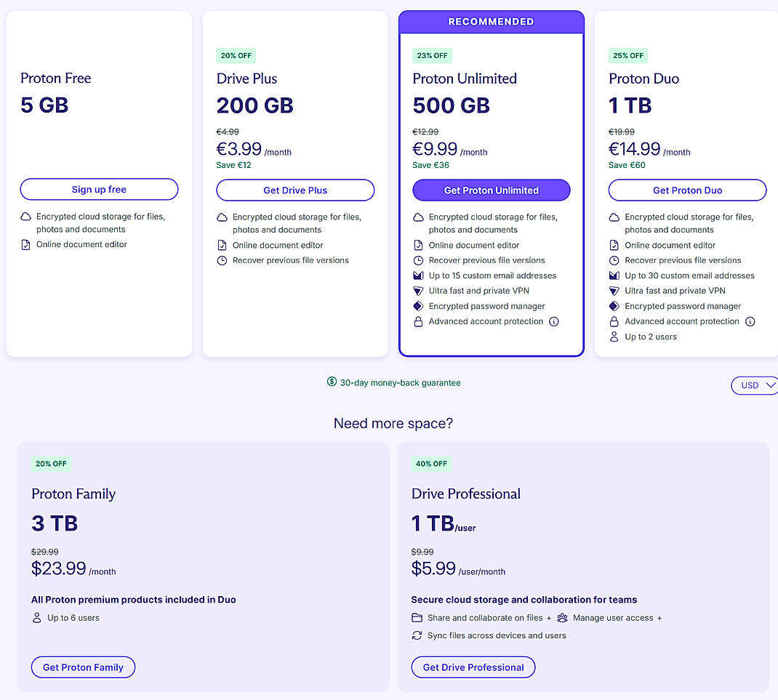Click the clock icon in Drive Plus card
Image resolution: width=778 pixels, height=700 pixels.
222,260
